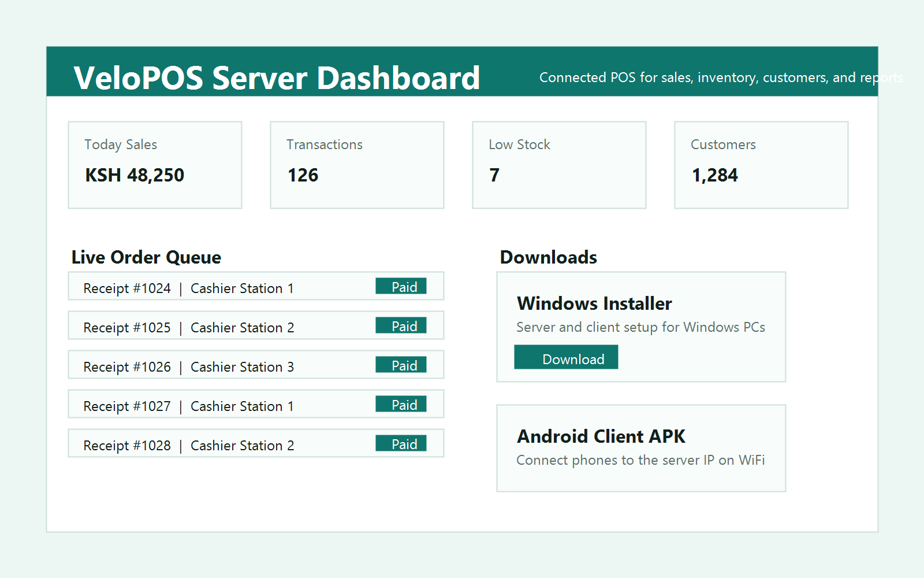
Task: Click the Downloads heading
Action: (x=549, y=257)
